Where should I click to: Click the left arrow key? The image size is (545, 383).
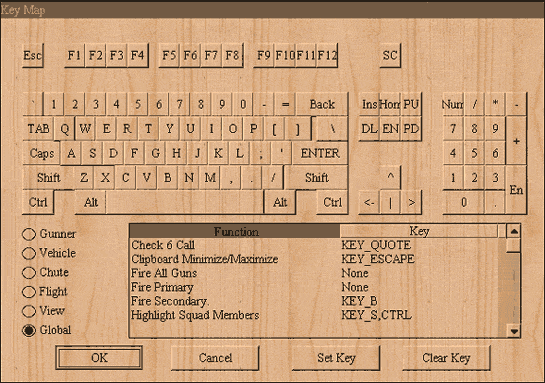[369, 202]
